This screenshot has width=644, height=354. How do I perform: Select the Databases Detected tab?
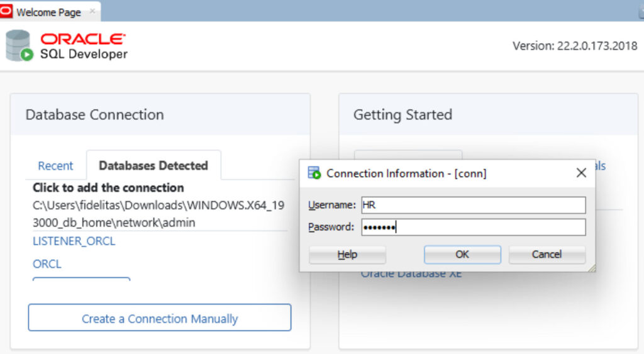[x=153, y=165]
